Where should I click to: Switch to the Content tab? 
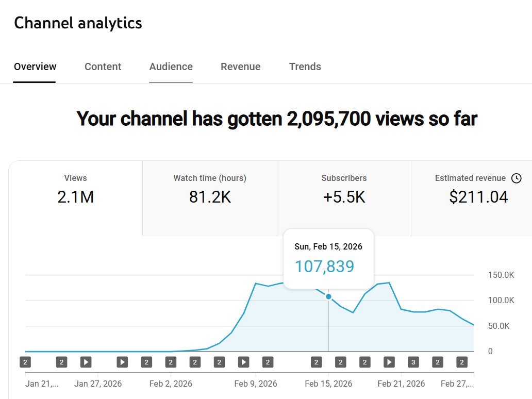103,66
